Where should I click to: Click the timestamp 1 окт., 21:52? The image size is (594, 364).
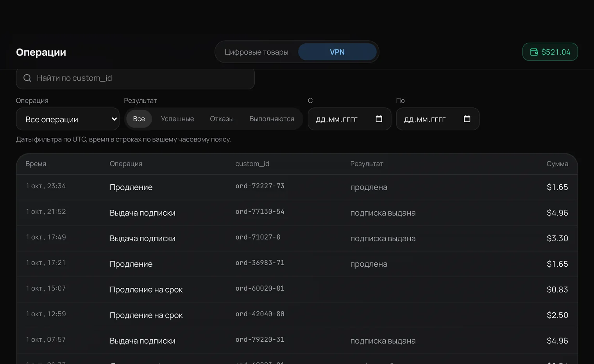pos(46,212)
